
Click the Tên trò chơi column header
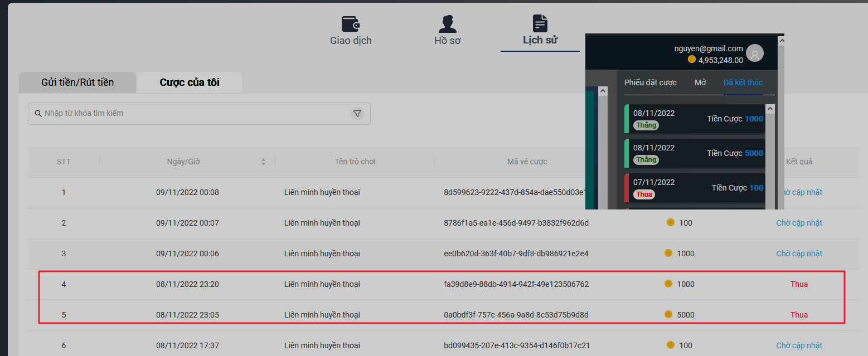[x=355, y=162]
